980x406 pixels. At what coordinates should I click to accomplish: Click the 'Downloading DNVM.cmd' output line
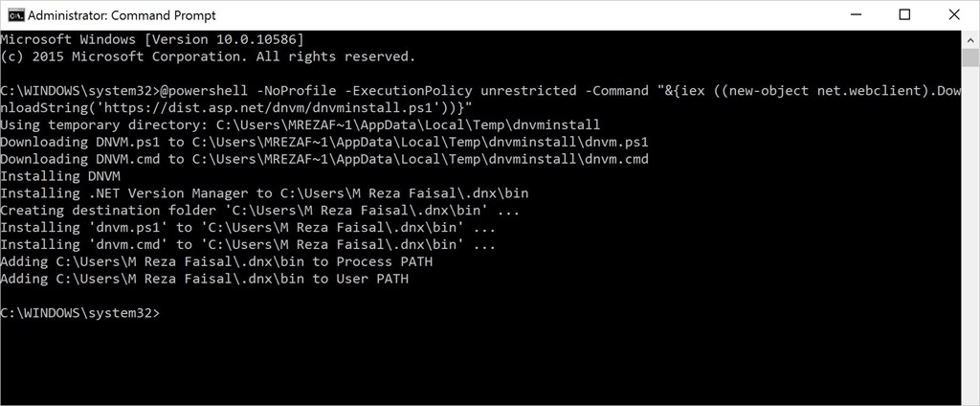[x=324, y=159]
